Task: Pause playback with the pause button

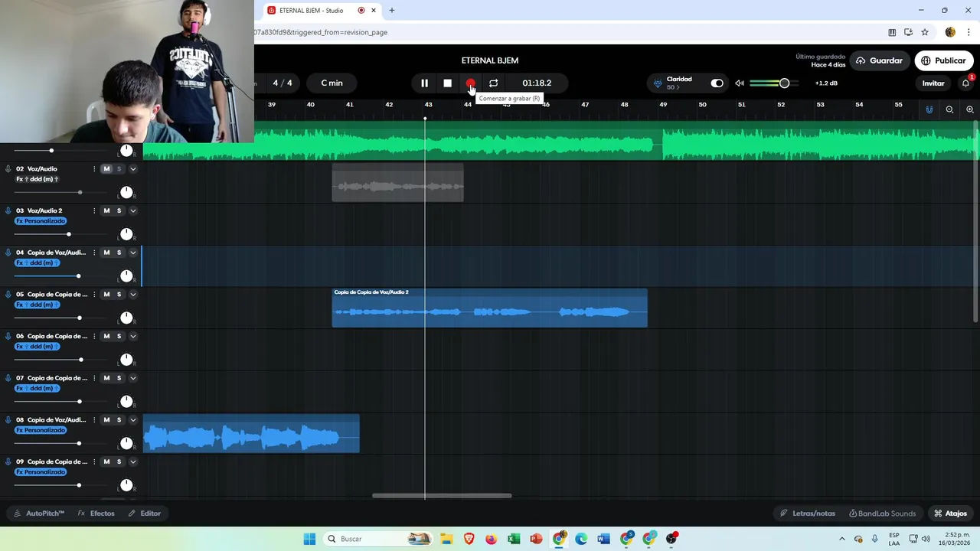Action: [x=424, y=83]
